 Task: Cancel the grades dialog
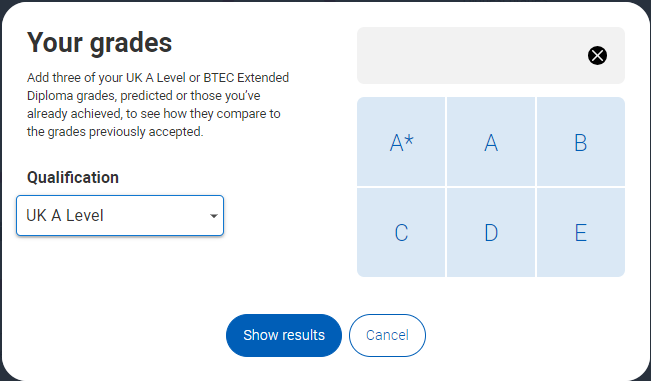click(x=387, y=335)
